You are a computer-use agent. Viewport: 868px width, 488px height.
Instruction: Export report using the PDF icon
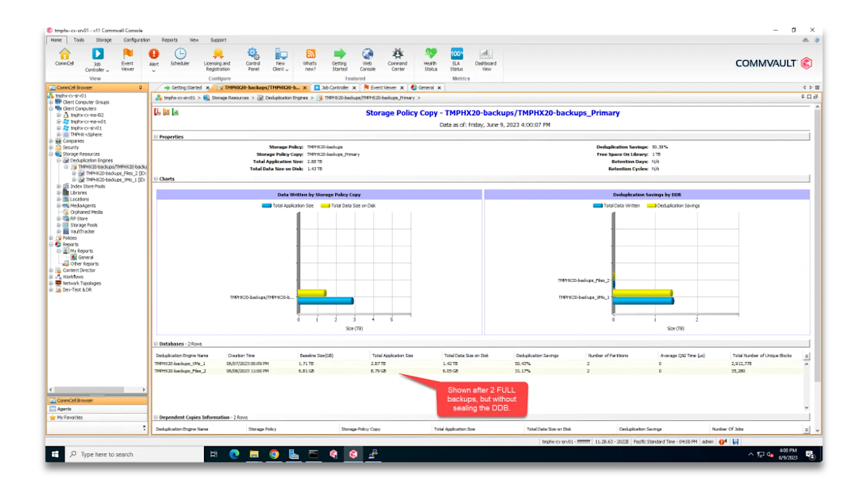[157, 112]
